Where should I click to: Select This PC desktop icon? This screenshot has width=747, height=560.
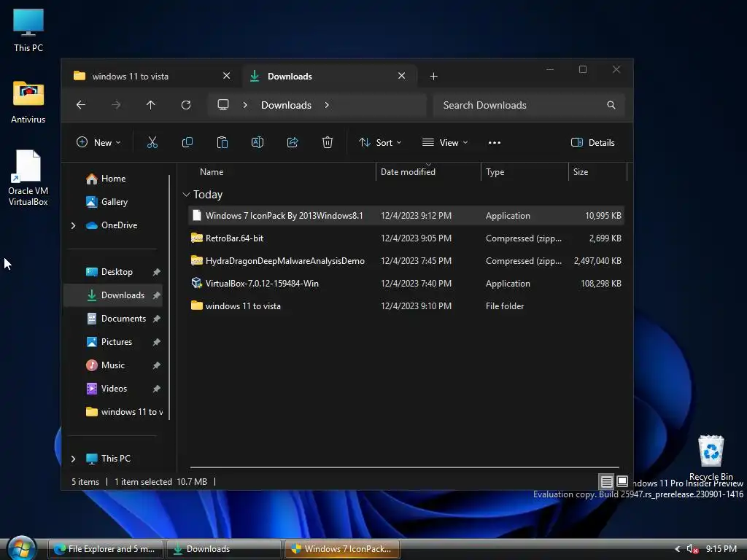click(x=28, y=31)
